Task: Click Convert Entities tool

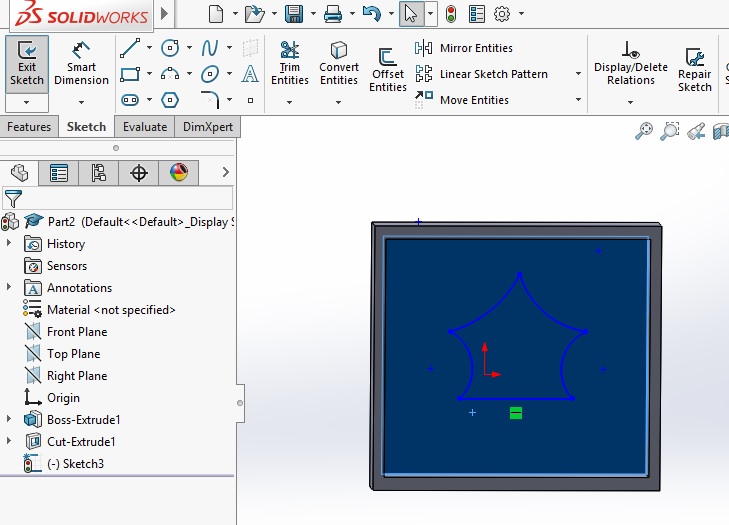Action: [339, 63]
